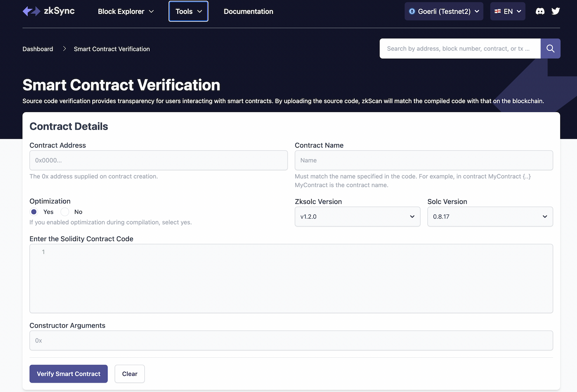Click the magnifier search button

pos(551,49)
